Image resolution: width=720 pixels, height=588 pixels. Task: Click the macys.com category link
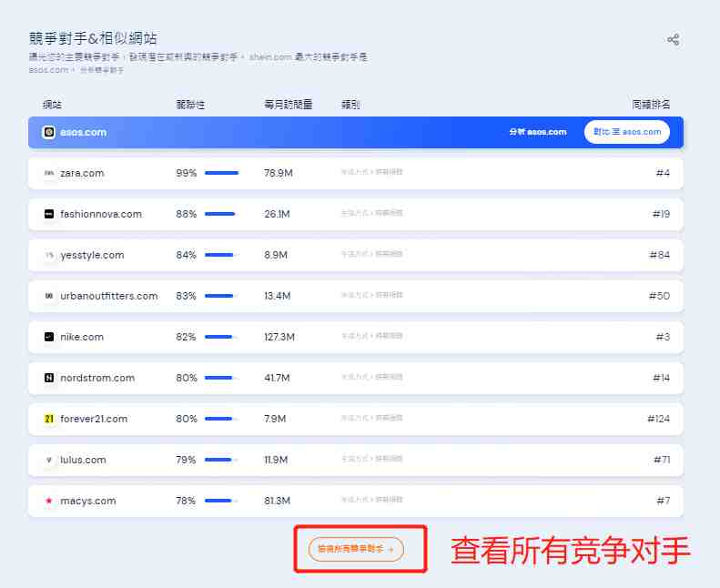[372, 500]
